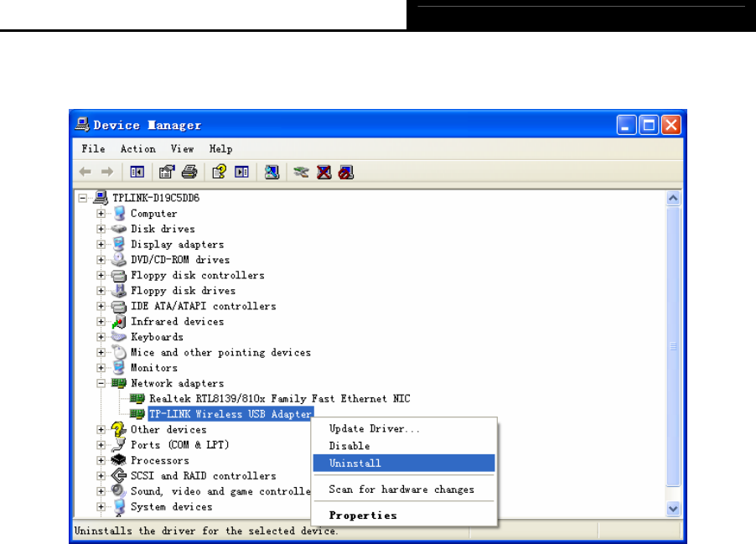
Task: Click the Print toolbar icon
Action: tap(189, 172)
